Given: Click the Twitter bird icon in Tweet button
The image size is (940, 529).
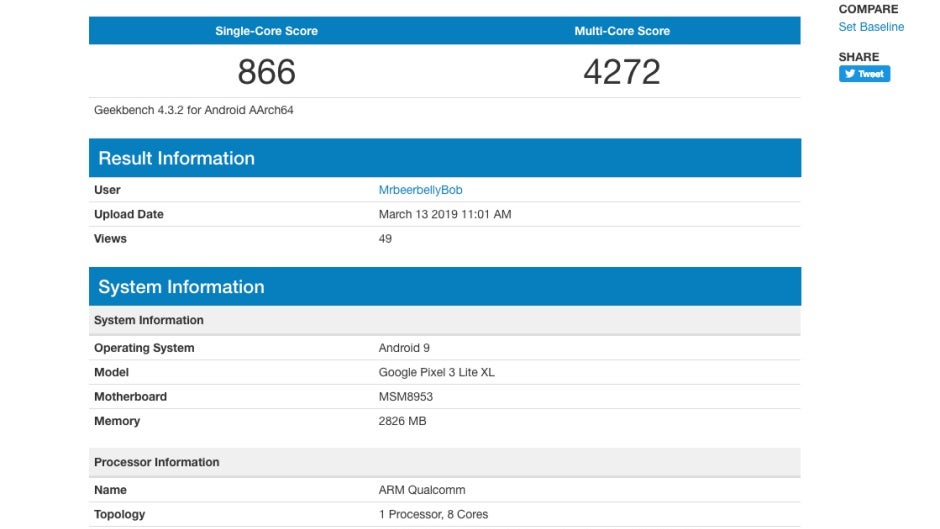Looking at the screenshot, I should pos(849,74).
